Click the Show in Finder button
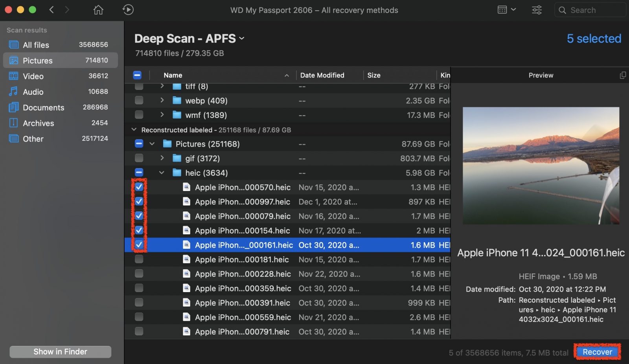Image resolution: width=629 pixels, height=364 pixels. (x=60, y=351)
